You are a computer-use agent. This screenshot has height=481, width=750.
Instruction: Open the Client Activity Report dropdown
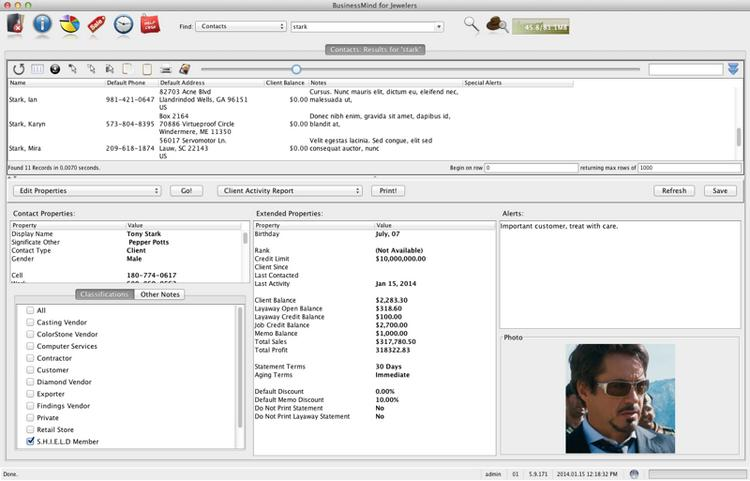290,191
